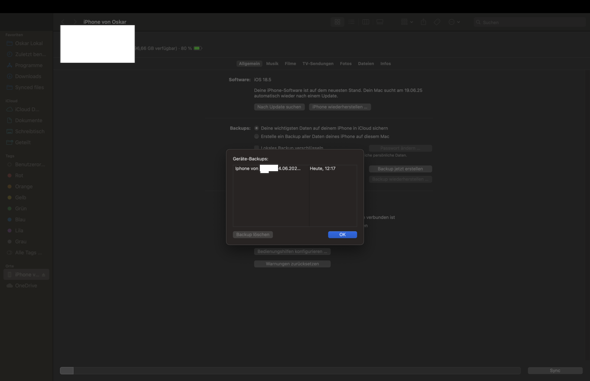Open the group-by dropdown in toolbar
The image size is (590, 381).
coord(406,22)
